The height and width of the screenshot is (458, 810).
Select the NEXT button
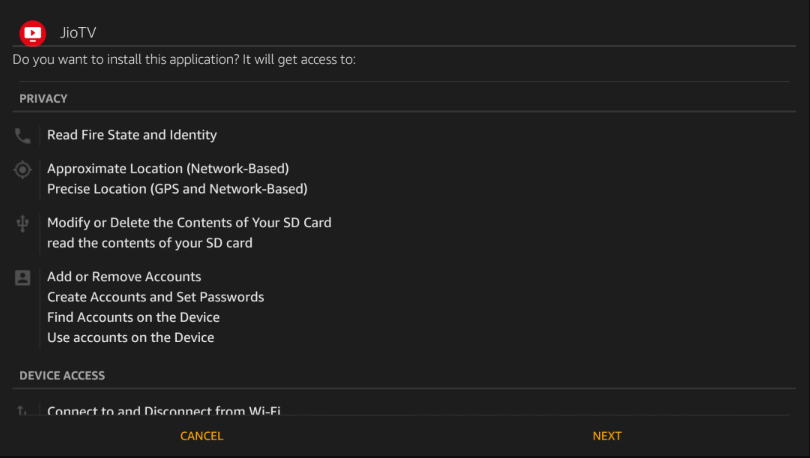tap(607, 436)
